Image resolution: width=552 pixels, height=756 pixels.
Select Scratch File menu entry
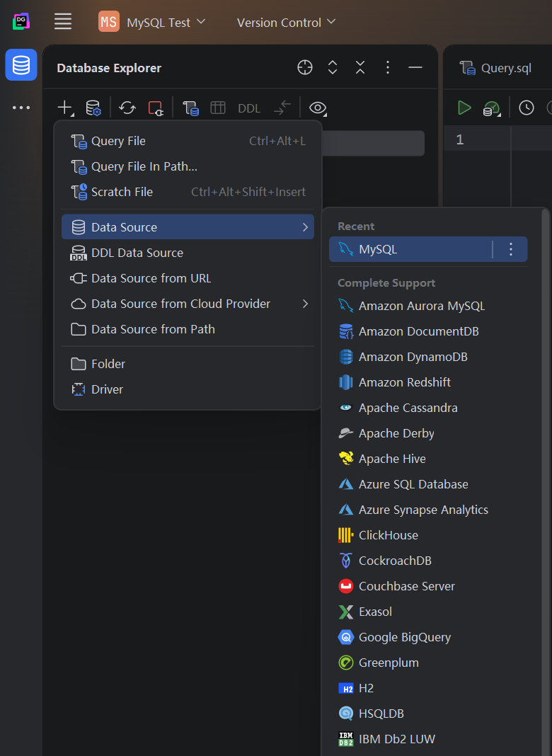tap(188, 192)
